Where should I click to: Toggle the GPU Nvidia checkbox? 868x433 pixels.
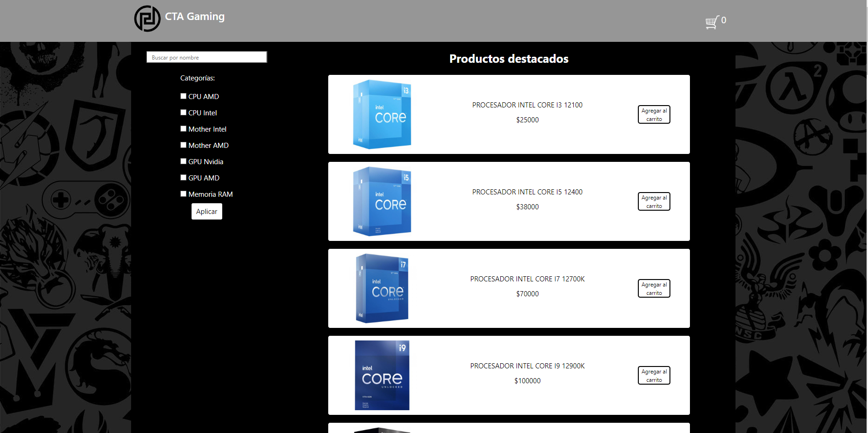click(183, 161)
